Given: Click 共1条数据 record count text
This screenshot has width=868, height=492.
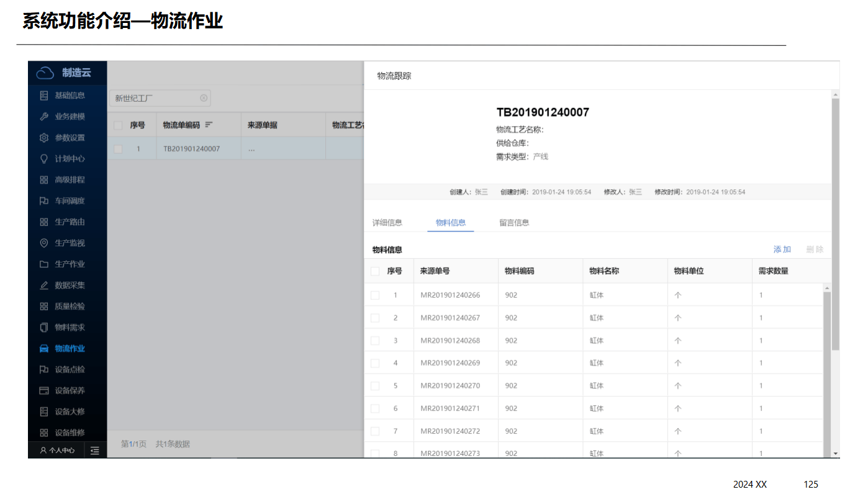Looking at the screenshot, I should pyautogui.click(x=173, y=444).
